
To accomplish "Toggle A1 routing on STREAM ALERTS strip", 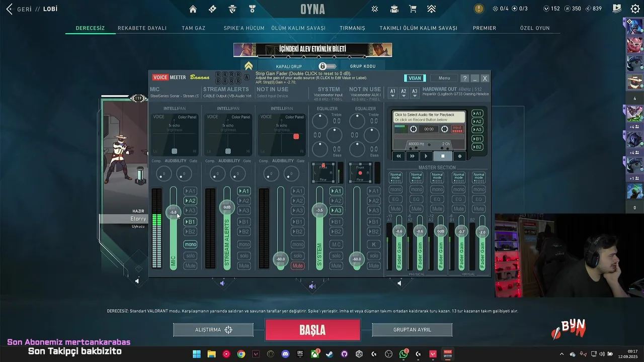I will click(244, 191).
